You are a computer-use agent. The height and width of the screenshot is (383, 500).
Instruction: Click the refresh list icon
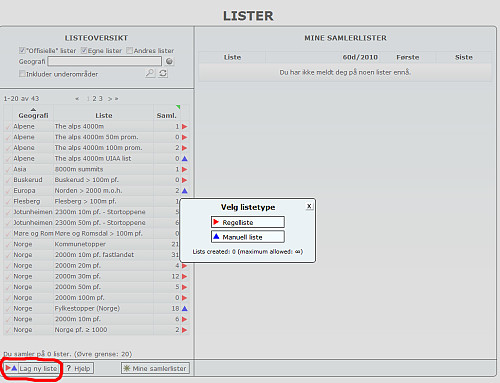tap(163, 73)
